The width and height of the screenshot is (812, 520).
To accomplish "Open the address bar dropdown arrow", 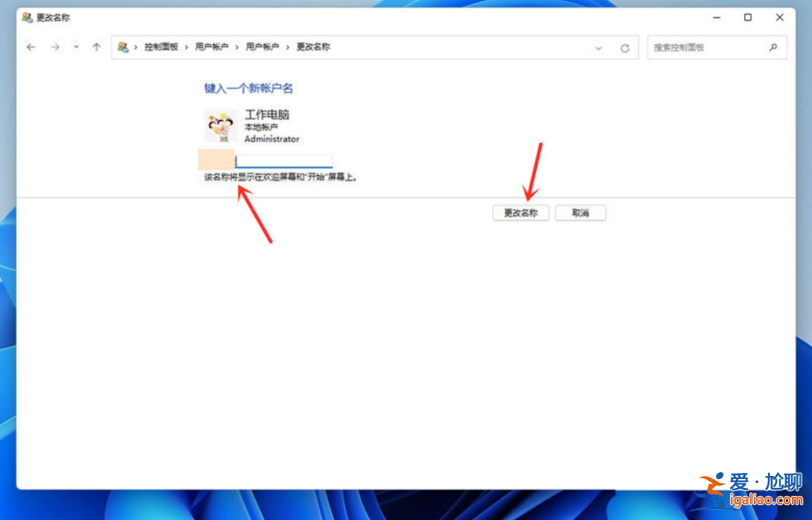I will click(x=599, y=47).
